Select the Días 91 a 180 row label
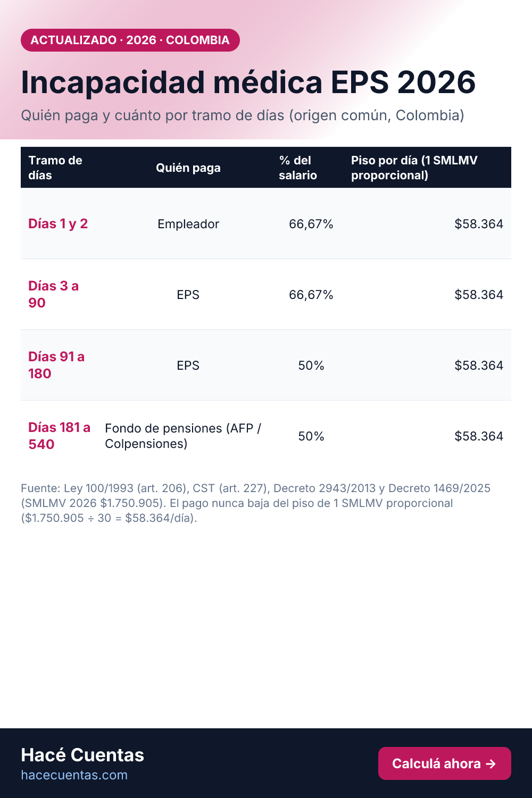This screenshot has width=532, height=798. pyautogui.click(x=56, y=365)
